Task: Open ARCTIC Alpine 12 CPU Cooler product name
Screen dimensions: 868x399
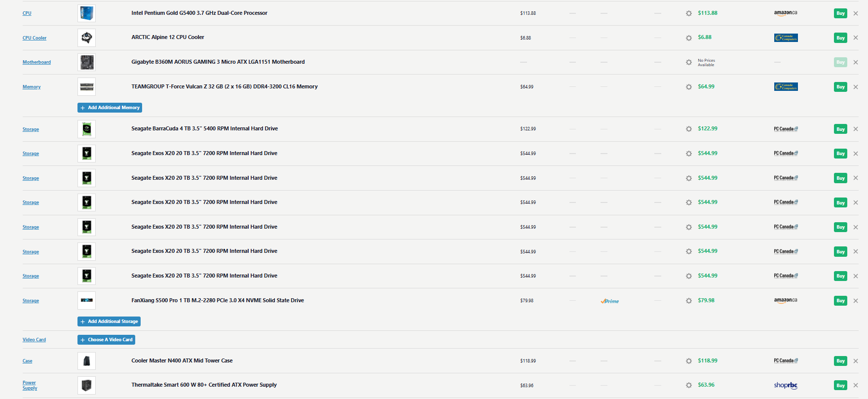Action: pos(168,37)
